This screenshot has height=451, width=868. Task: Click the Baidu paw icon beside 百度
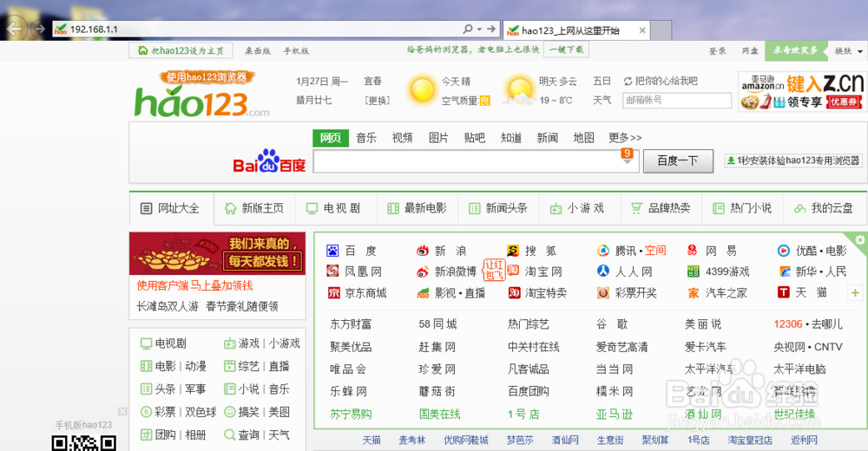coord(332,251)
